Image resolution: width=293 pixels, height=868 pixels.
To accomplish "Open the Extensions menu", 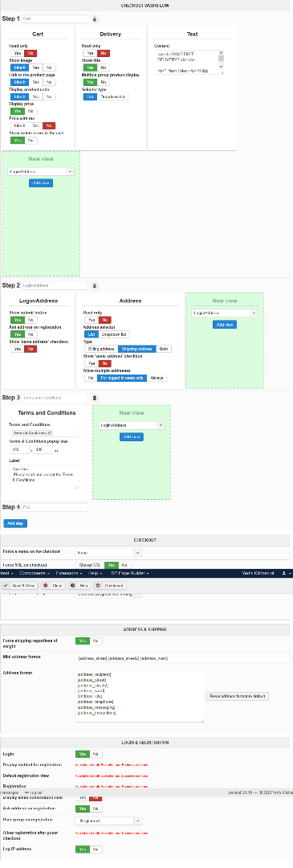I will 68,574.
